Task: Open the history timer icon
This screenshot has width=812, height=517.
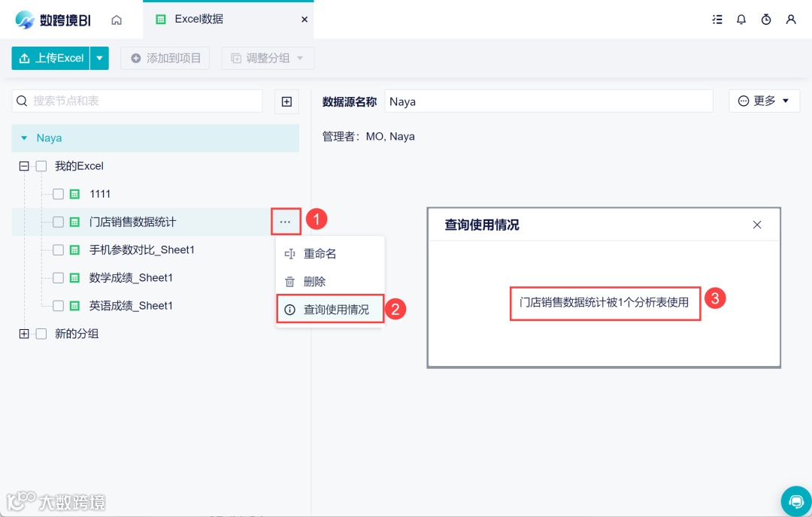Action: pos(766,20)
